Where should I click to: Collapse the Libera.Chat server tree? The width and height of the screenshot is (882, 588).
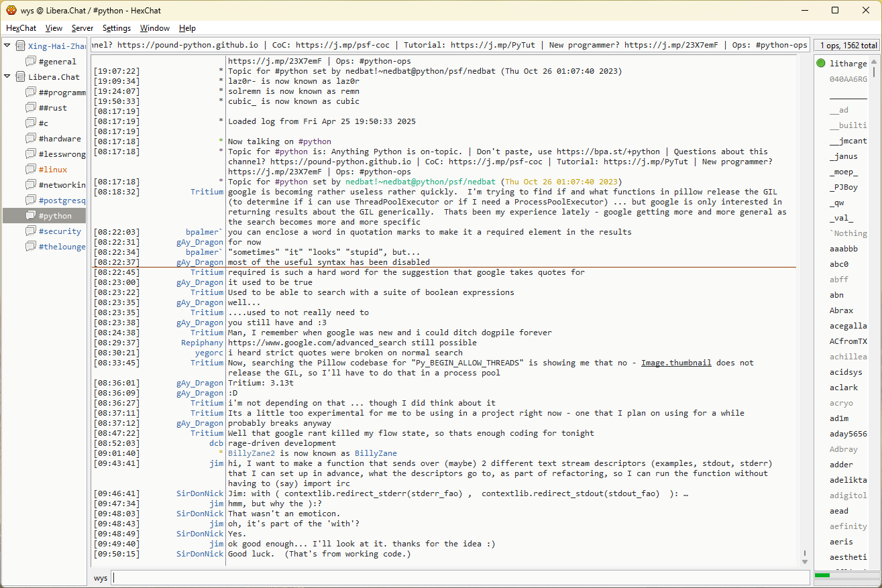[7, 77]
